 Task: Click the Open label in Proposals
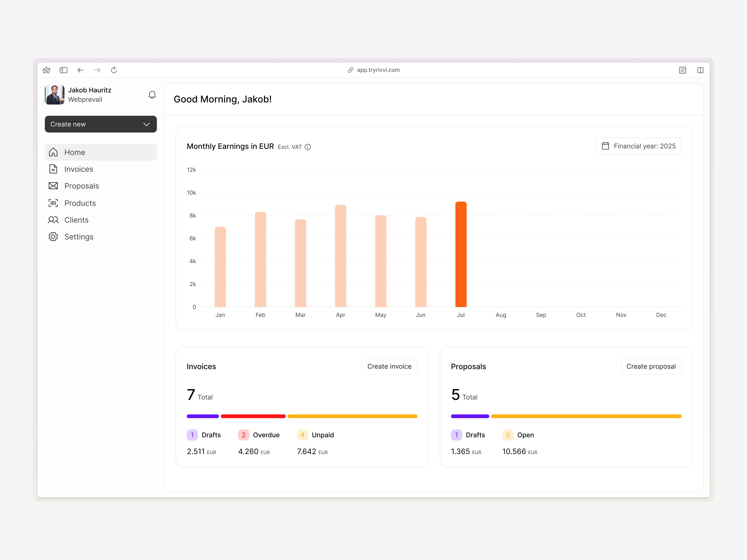[525, 435]
